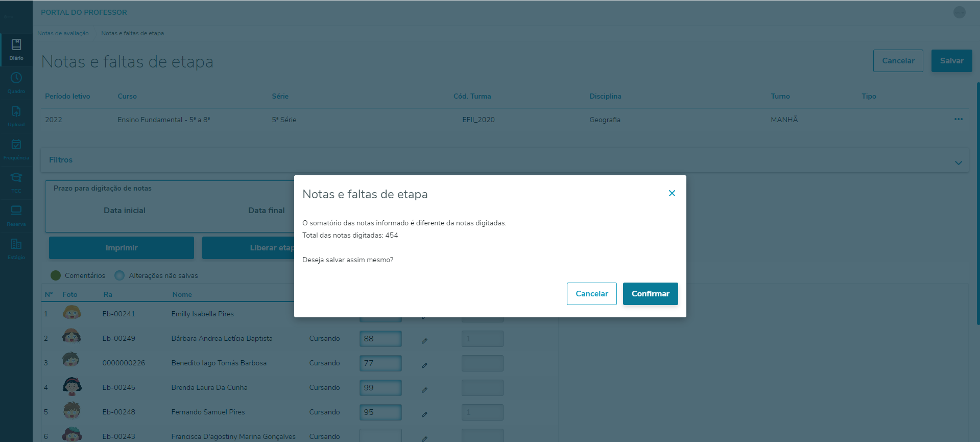Click the student name Brenda Laura Da Cunha

209,387
